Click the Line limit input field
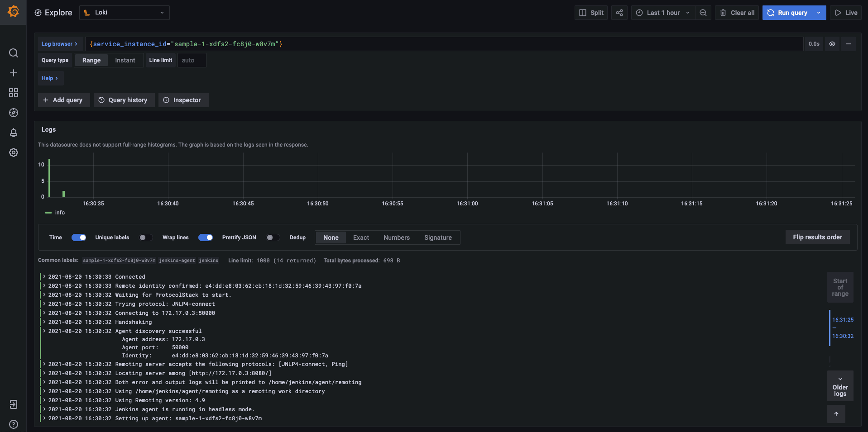This screenshot has width=868, height=432. (x=192, y=60)
